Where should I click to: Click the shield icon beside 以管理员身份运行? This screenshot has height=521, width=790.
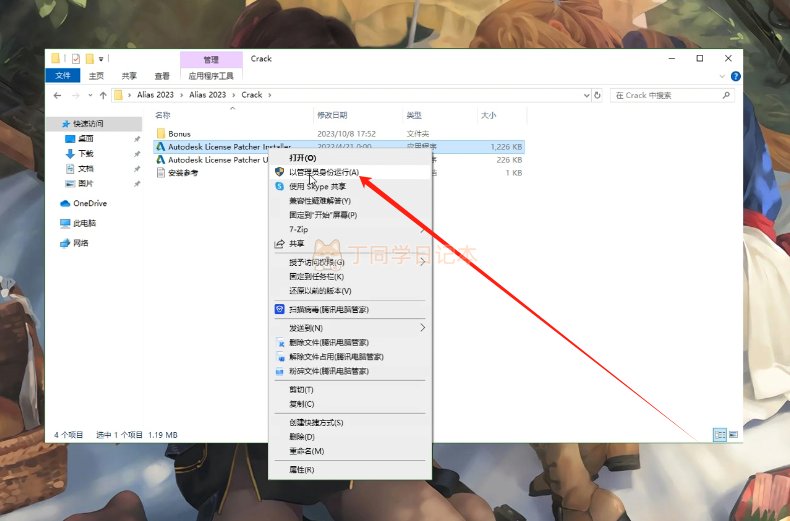click(x=280, y=172)
